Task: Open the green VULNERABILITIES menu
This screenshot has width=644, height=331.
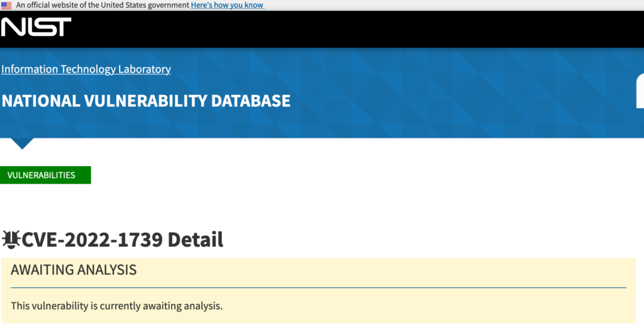Action: point(45,175)
